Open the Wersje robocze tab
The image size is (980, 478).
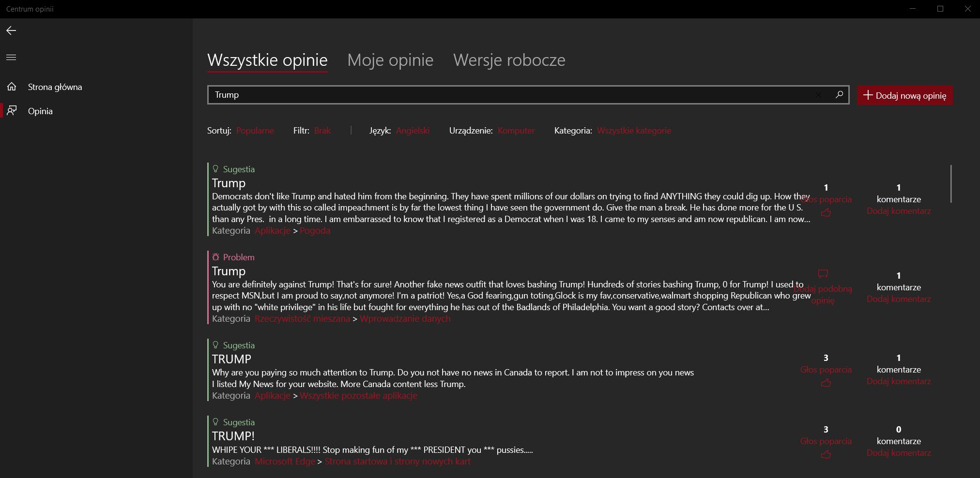tap(509, 60)
